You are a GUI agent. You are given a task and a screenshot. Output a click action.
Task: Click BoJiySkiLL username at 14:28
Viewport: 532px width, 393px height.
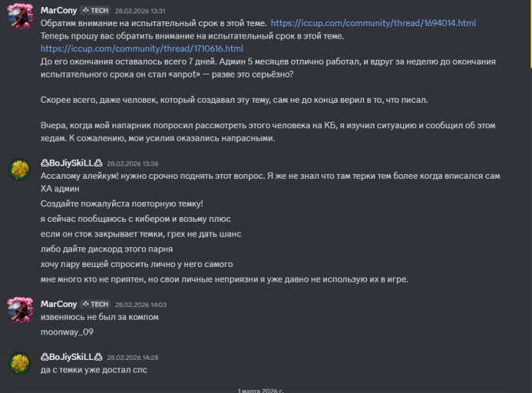(x=71, y=357)
